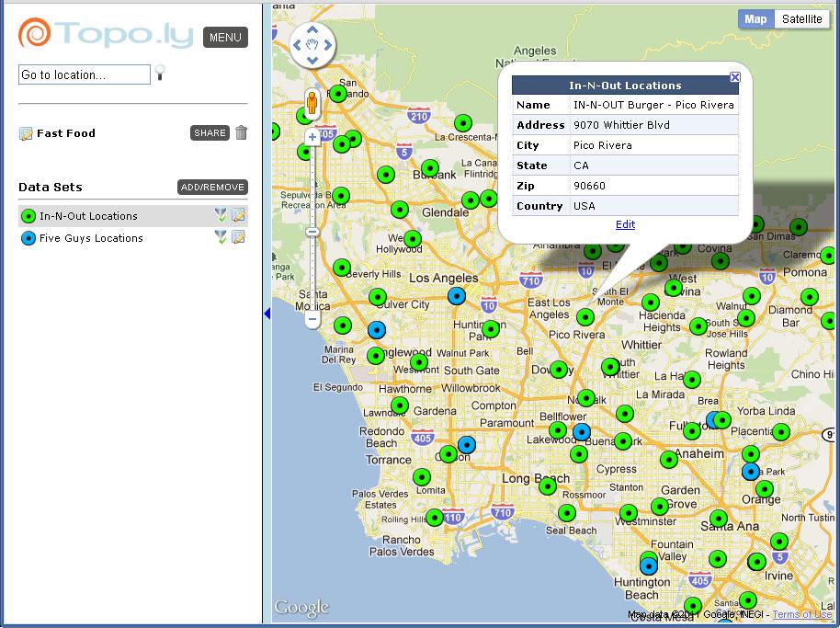Open the ADD/REMOVE data sets button

(212, 187)
